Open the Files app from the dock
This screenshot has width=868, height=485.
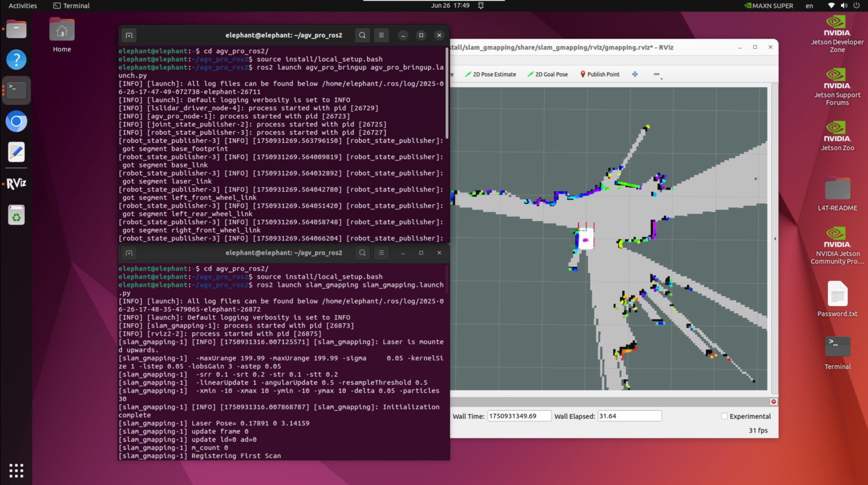point(16,30)
